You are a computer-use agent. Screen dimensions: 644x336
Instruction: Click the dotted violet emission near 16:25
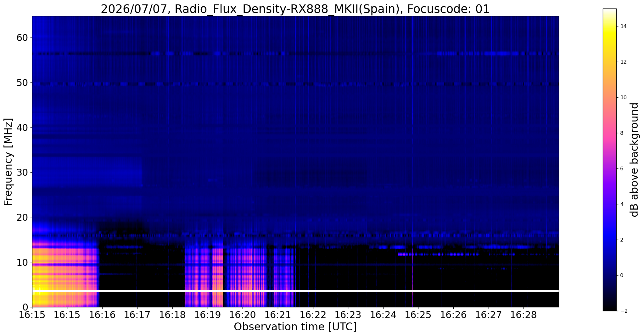tap(437, 254)
